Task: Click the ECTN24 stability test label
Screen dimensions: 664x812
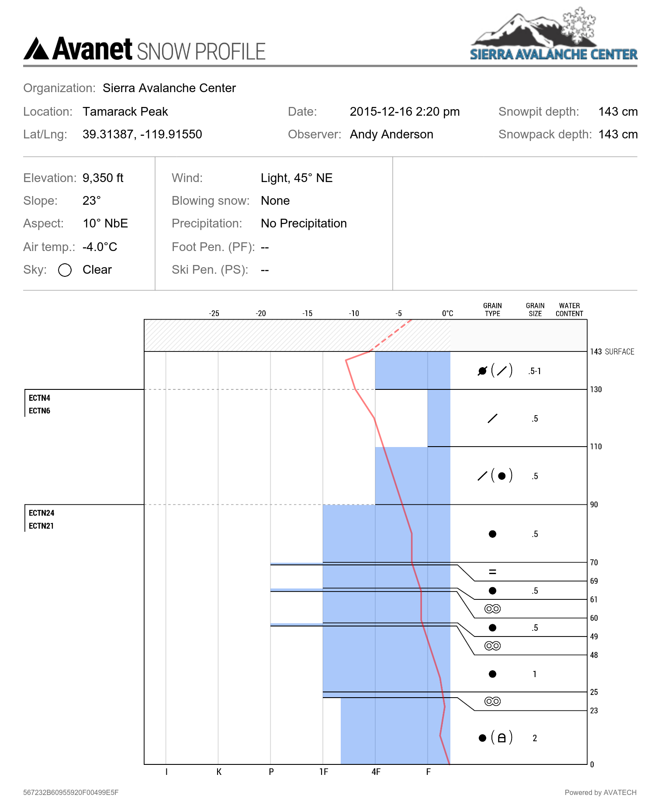Action: (41, 513)
